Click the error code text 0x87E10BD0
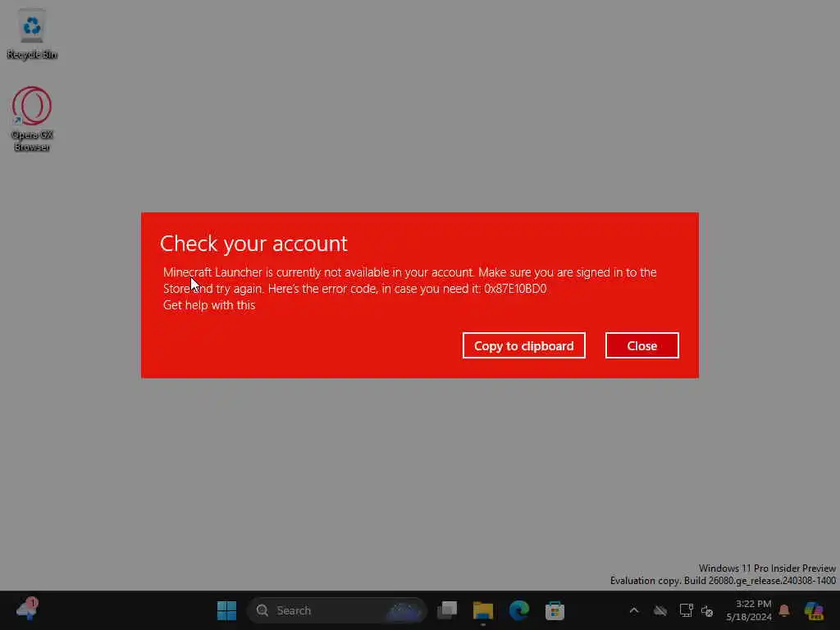The width and height of the screenshot is (840, 630). pyautogui.click(x=515, y=289)
